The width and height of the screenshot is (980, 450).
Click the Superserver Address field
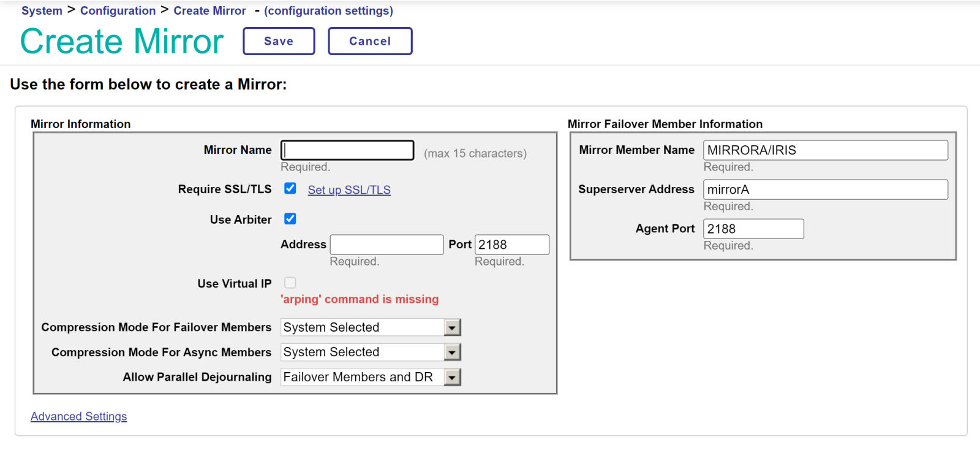click(x=825, y=189)
